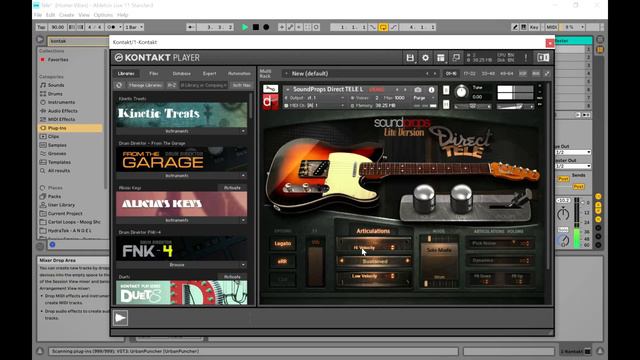Open Ableton quantization 1 Bar dropdown
Image resolution: width=640 pixels, height=360 pixels.
click(x=134, y=27)
